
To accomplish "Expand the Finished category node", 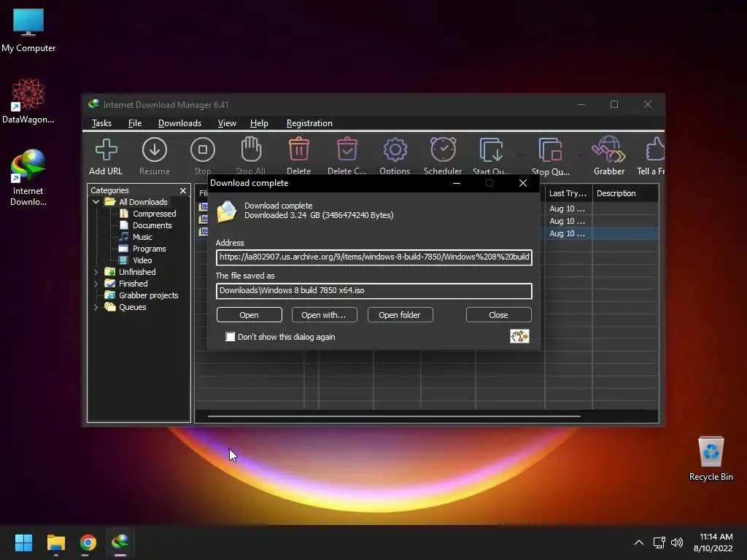I will (96, 284).
